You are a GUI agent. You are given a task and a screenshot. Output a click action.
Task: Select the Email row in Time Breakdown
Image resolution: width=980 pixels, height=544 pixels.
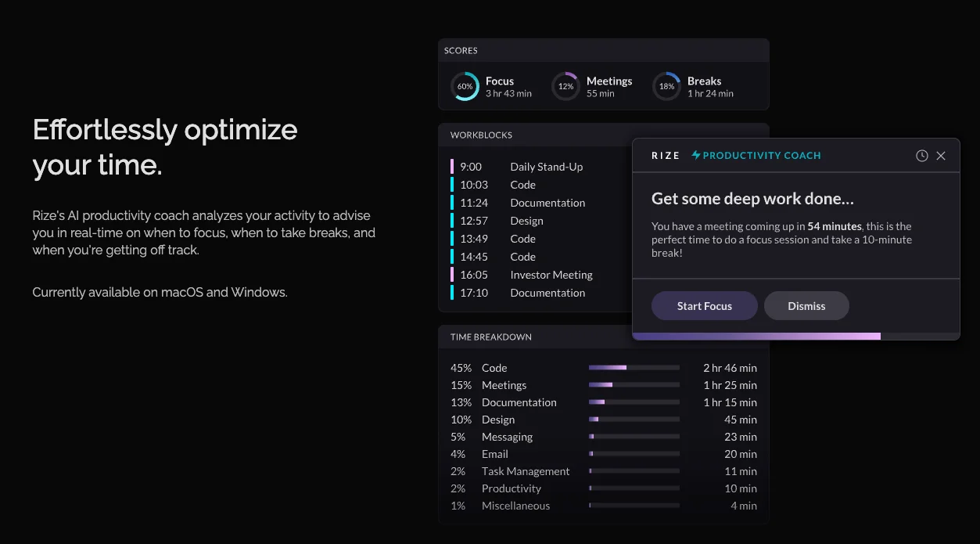tap(494, 454)
